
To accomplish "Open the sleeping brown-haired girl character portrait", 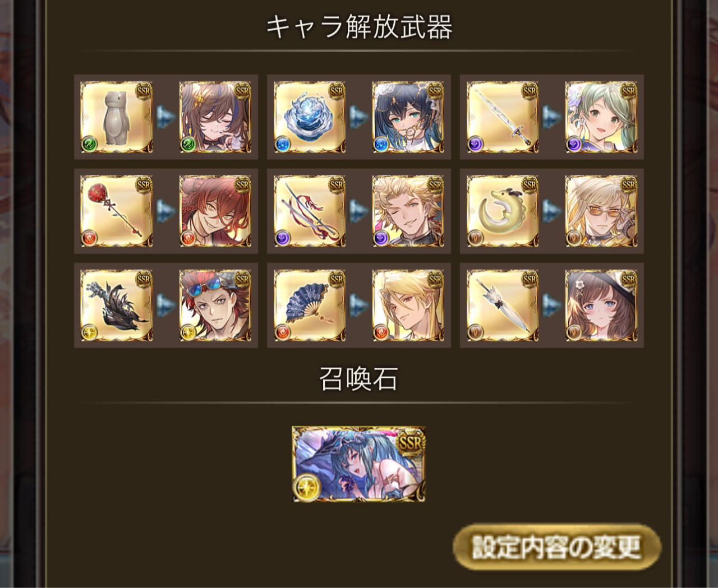I will 215,117.
